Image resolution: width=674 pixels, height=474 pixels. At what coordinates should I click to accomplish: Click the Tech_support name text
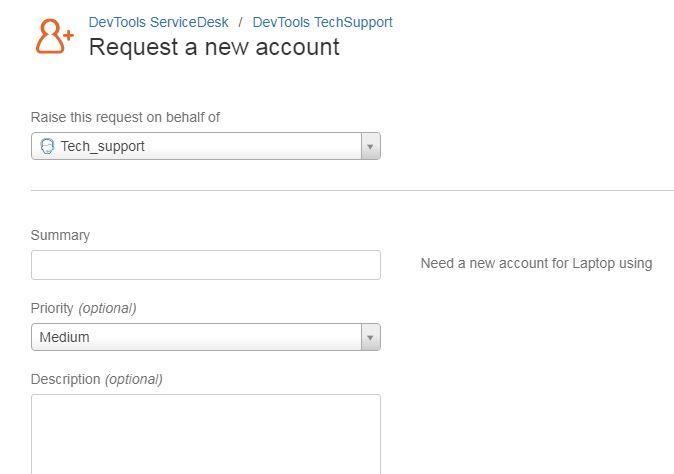[x=102, y=147]
